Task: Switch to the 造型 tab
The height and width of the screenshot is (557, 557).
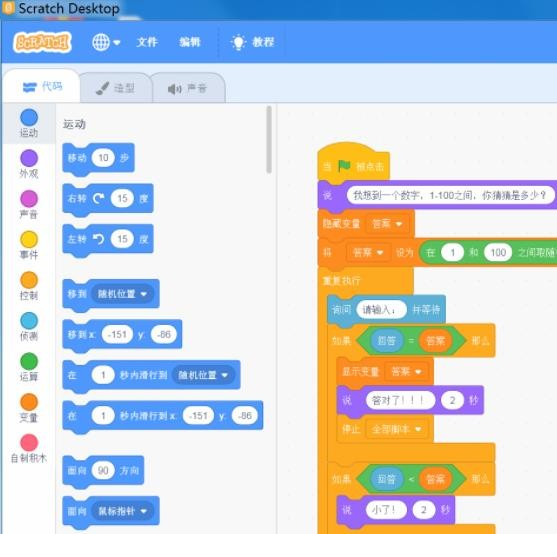Action: click(116, 88)
